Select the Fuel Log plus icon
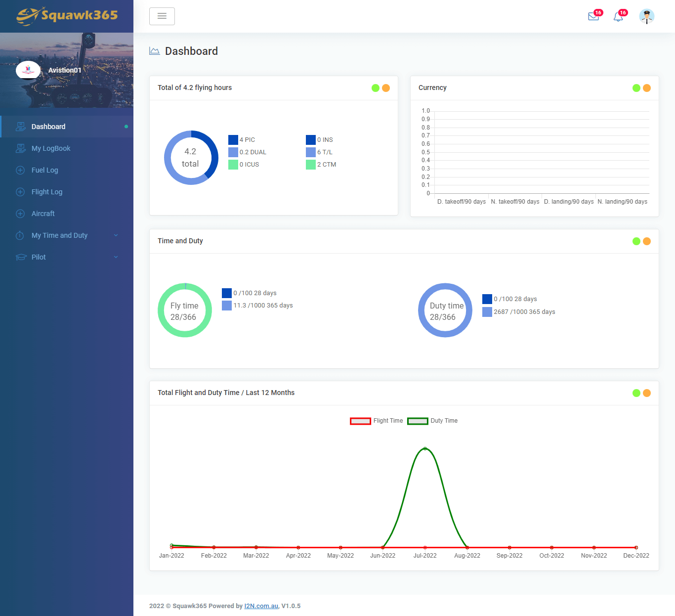The image size is (675, 616). click(20, 170)
